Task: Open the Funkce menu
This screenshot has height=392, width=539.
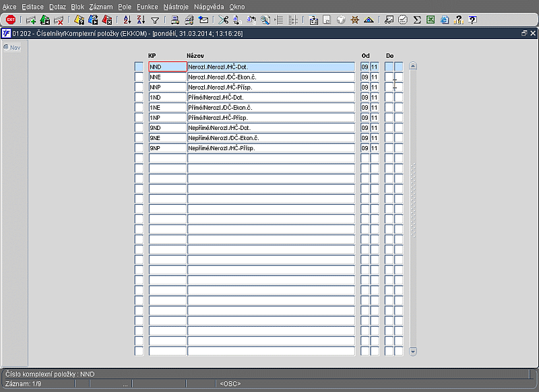Action: 148,7
